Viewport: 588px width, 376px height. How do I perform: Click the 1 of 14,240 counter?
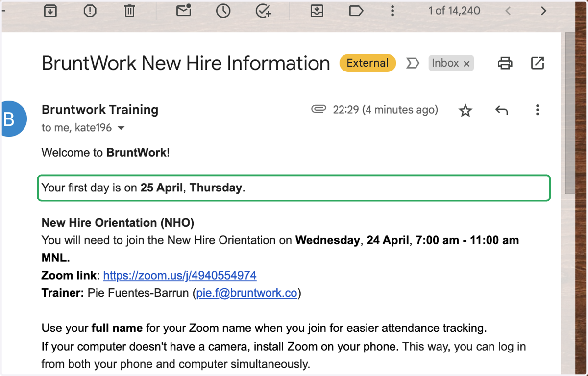(454, 11)
